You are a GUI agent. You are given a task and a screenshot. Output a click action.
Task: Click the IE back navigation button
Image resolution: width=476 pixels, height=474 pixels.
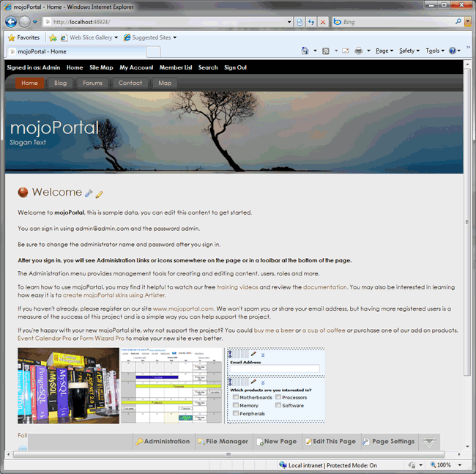tap(10, 22)
